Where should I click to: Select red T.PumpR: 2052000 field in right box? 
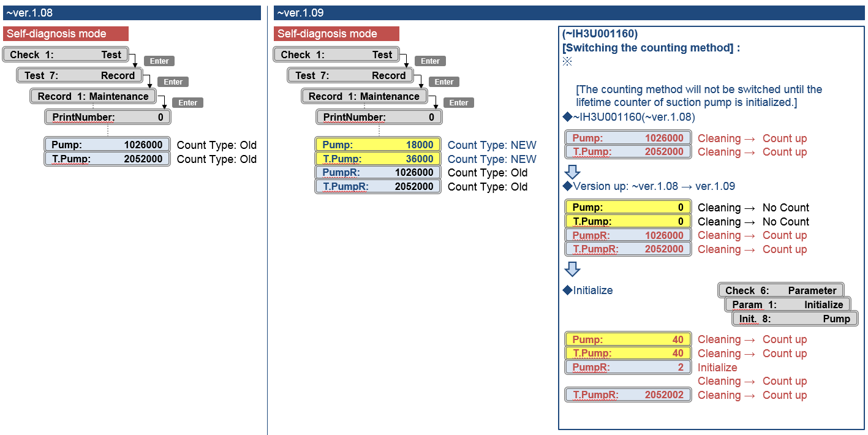tap(628, 249)
